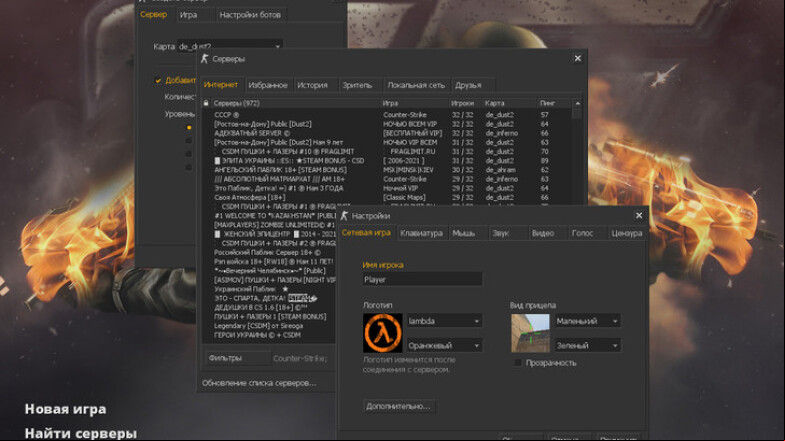Screen dimensions: 785x441
Task: Select the АДЕКВАТНЫЙ SERVER © row
Action: 387,133
